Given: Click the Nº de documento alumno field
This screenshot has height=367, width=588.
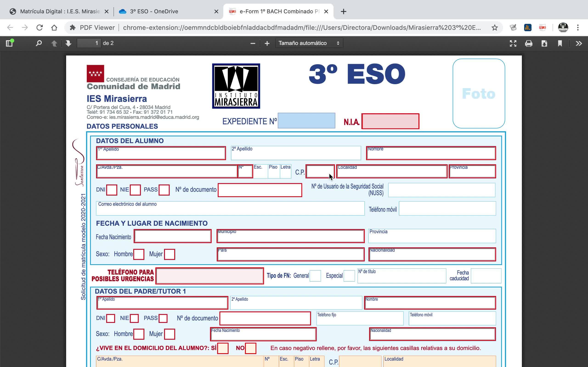Looking at the screenshot, I should coord(260,190).
